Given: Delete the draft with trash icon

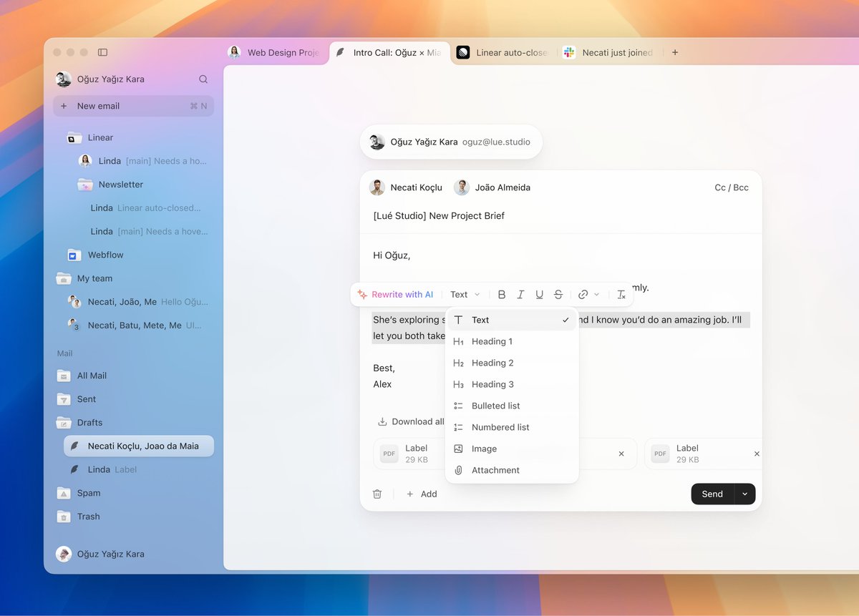Looking at the screenshot, I should pyautogui.click(x=377, y=494).
